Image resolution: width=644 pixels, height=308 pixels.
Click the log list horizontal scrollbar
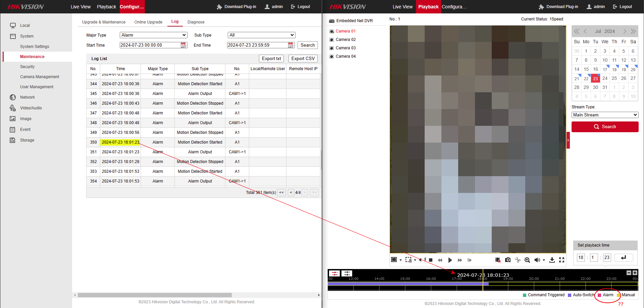pos(155,295)
